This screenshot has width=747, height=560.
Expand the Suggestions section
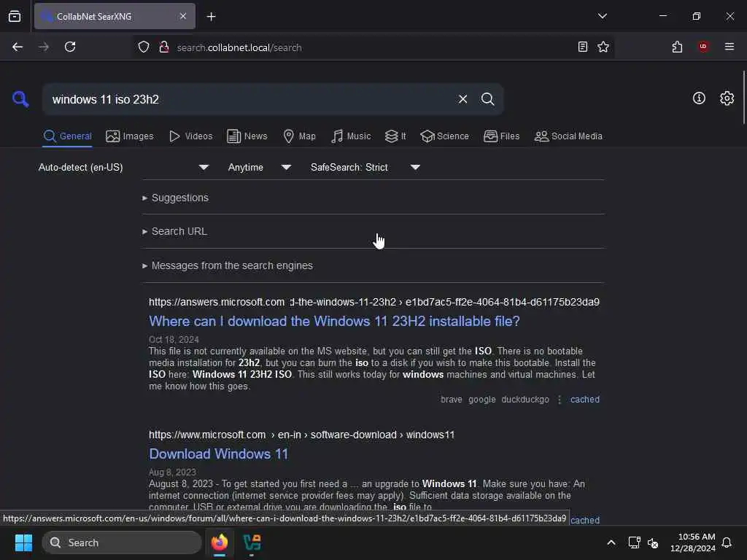click(175, 198)
